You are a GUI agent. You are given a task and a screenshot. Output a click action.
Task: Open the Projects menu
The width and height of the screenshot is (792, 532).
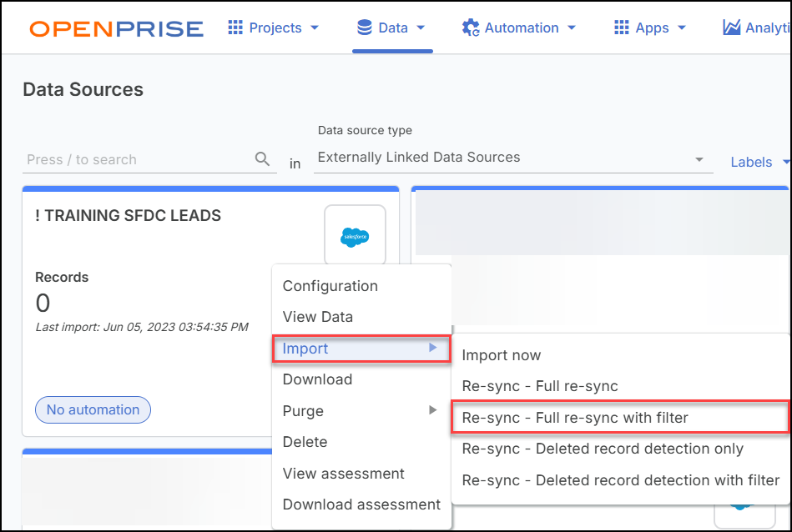(x=274, y=28)
